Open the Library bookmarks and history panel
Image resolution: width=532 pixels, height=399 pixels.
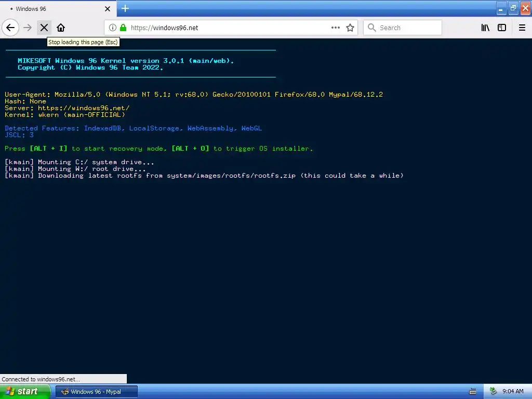485,28
